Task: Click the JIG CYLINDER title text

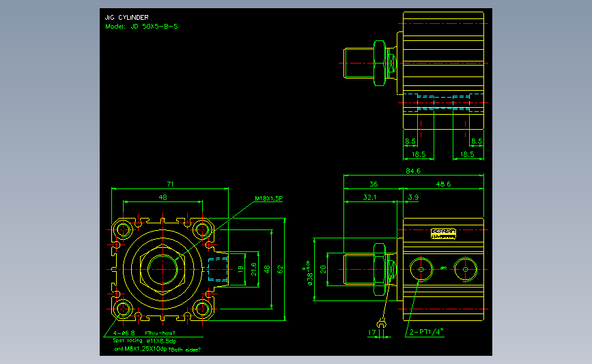Action: [x=126, y=17]
